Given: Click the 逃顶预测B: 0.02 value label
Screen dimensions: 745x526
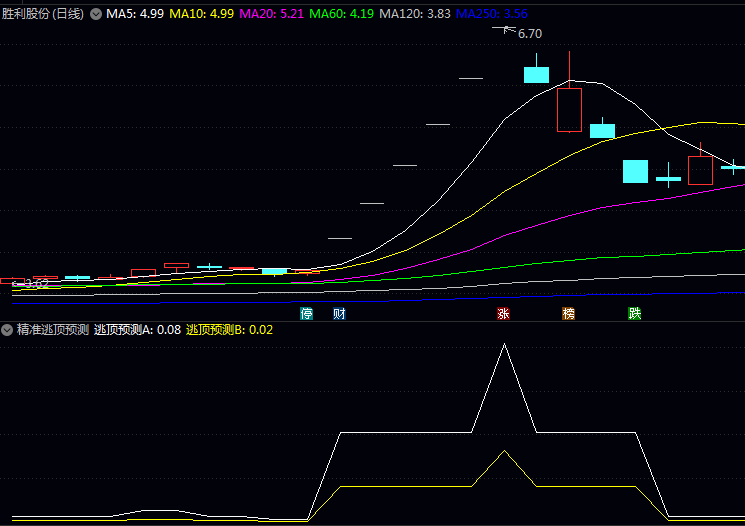Looking at the screenshot, I should coord(229,330).
